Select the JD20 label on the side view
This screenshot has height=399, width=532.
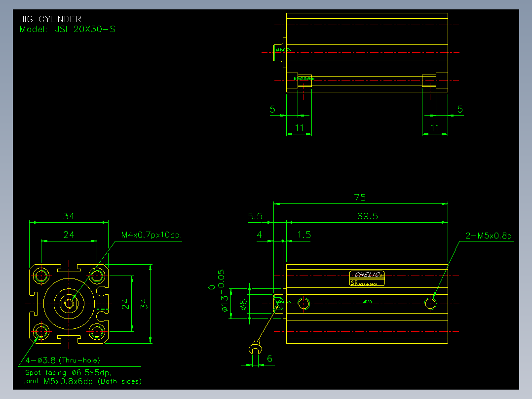tap(368, 302)
